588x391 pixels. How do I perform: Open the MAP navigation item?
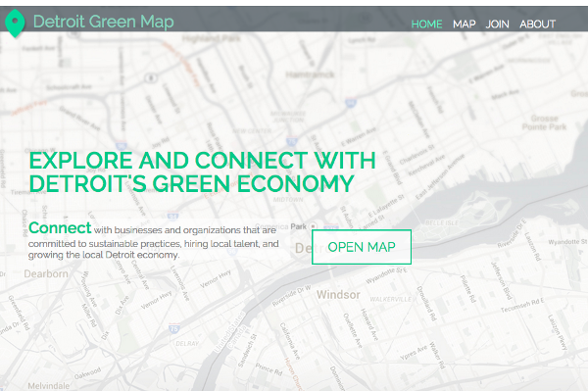[x=465, y=24]
